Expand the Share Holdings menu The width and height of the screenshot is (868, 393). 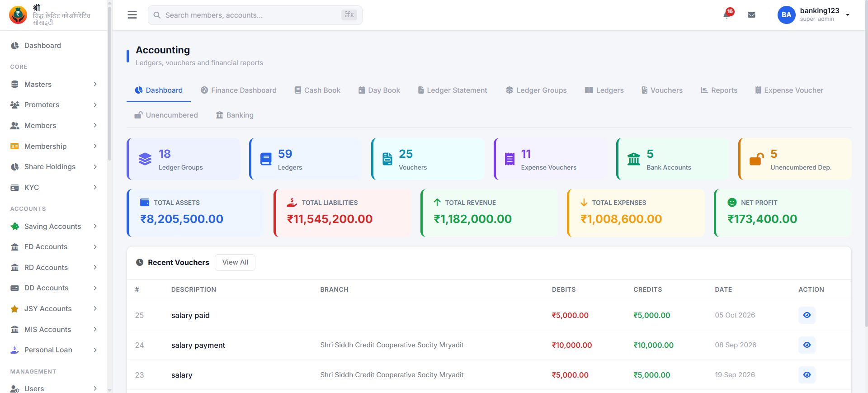53,167
